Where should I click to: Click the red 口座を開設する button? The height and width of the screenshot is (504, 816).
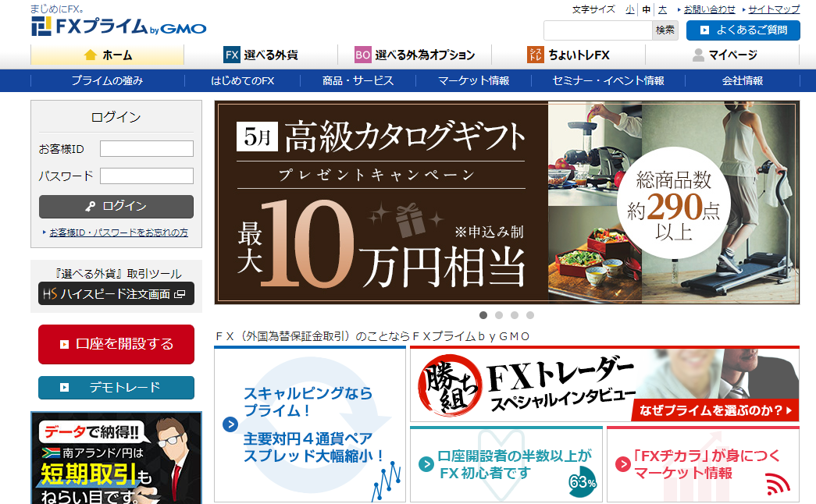[116, 344]
